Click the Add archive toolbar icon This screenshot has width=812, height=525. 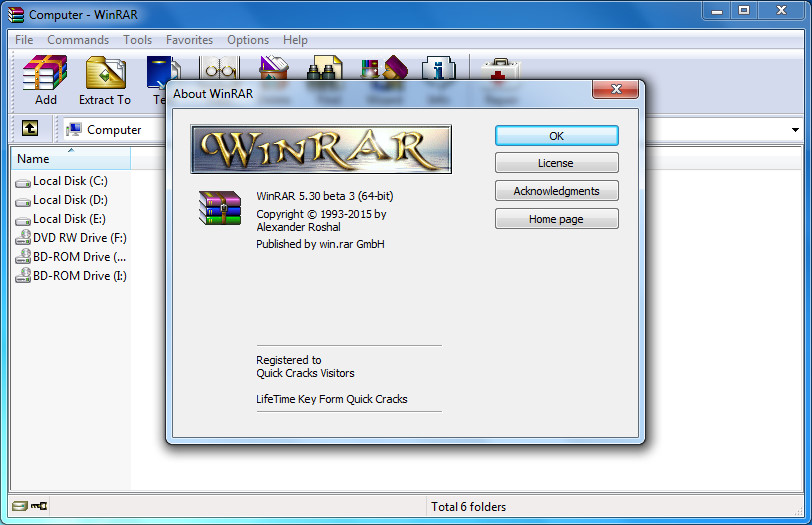(x=45, y=72)
